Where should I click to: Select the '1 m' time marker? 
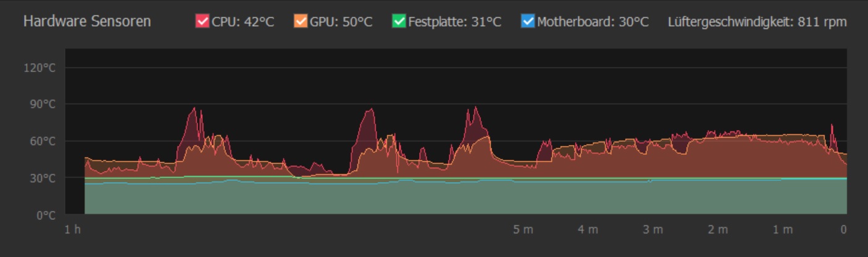(783, 230)
